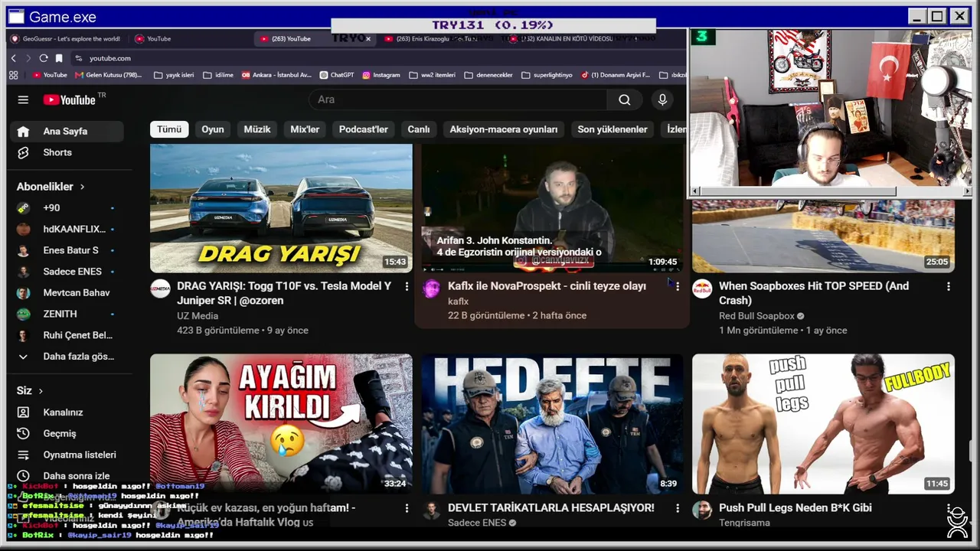Open the Enes Batur S subscription
The image size is (980, 551).
pos(67,250)
